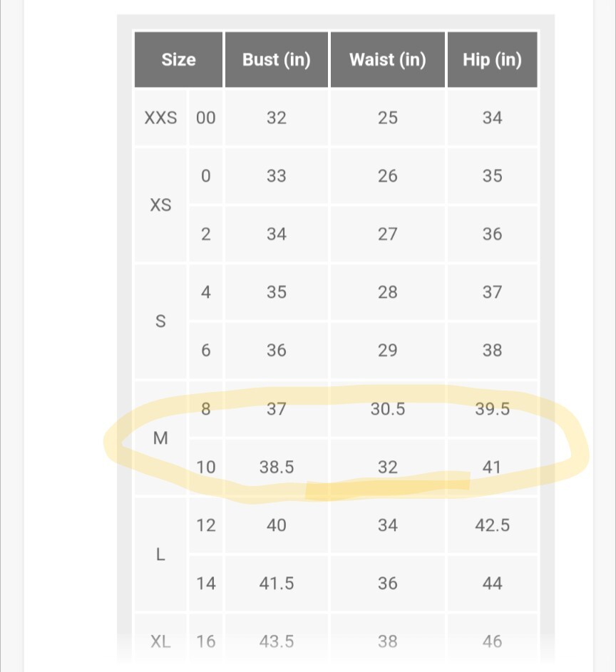Viewport: 616px width, 672px height.
Task: Select the XS size label
Action: 161,205
